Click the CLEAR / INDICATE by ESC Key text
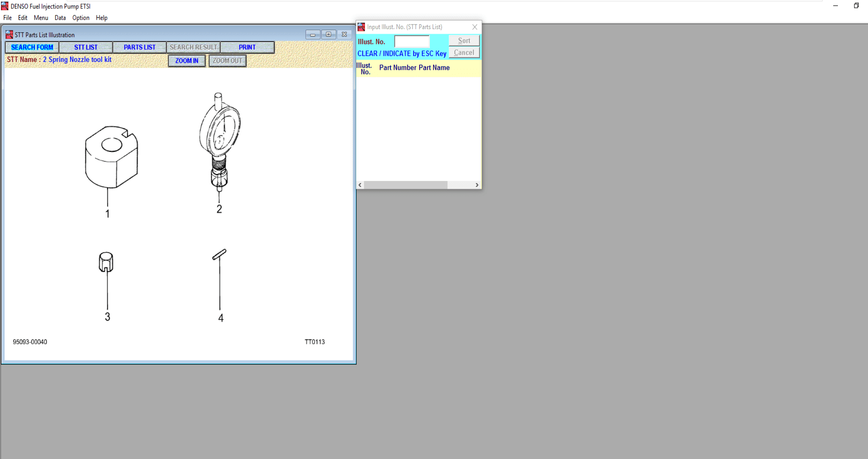868x459 pixels. [x=402, y=54]
